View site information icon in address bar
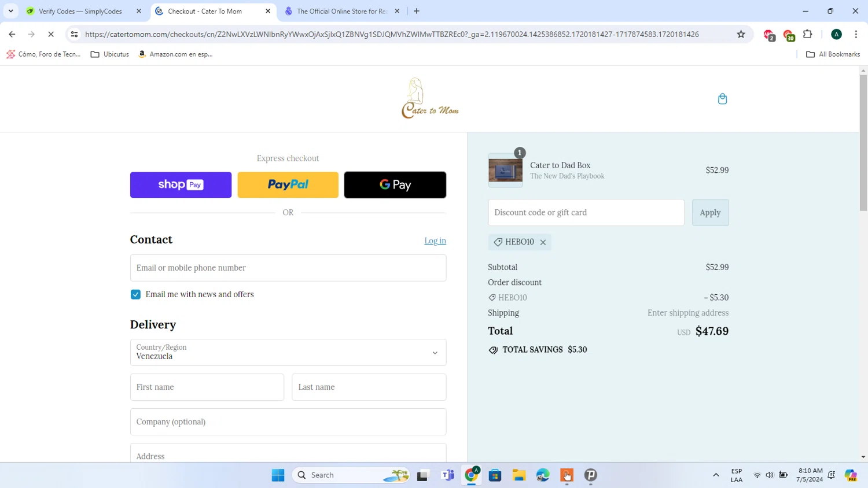Screen dimensions: 868x488 (x=74, y=34)
